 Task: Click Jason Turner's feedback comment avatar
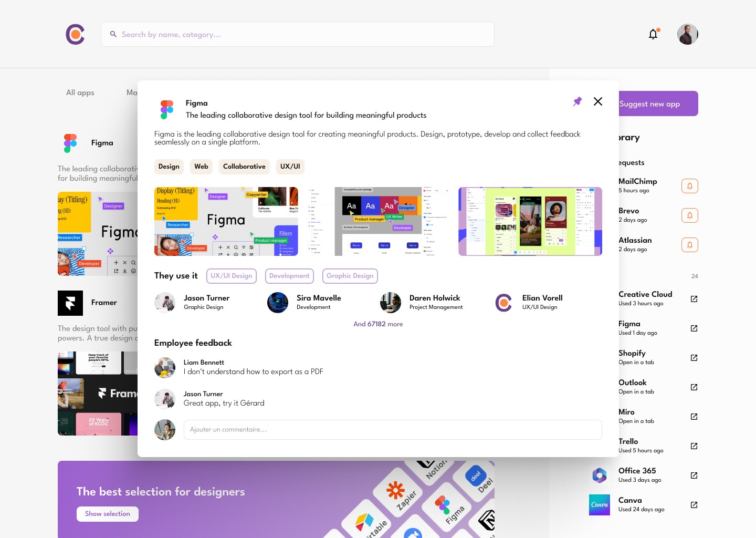click(165, 399)
